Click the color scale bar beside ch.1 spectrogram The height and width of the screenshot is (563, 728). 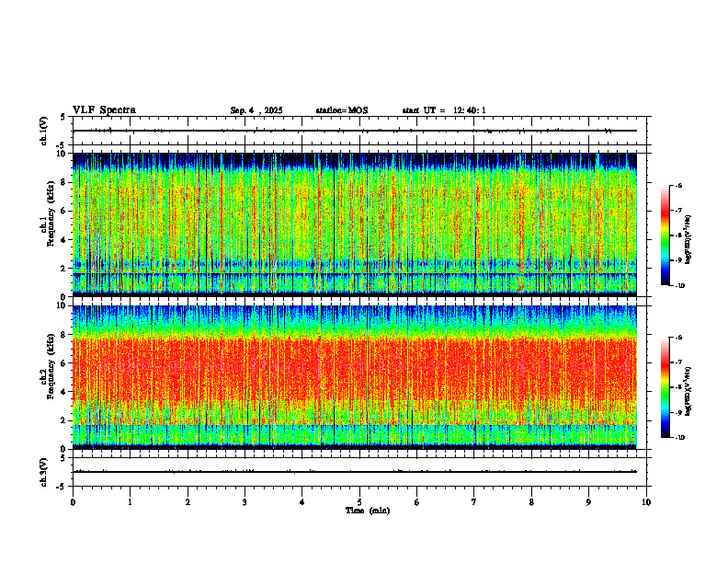coord(665,236)
